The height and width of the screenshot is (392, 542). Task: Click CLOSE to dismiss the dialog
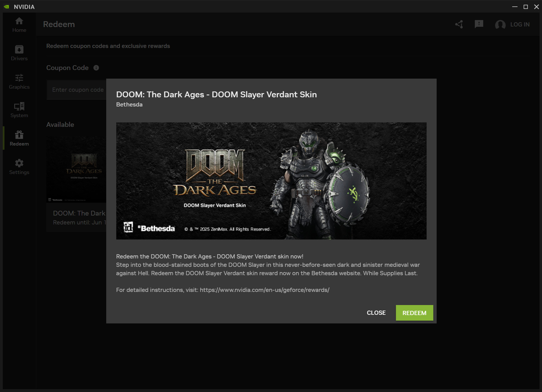click(376, 313)
